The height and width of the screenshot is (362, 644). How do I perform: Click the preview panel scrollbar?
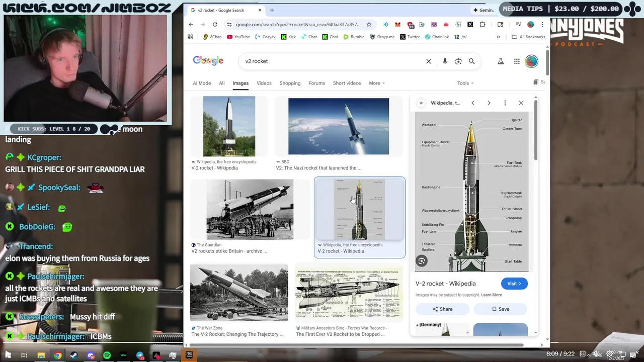(536, 131)
